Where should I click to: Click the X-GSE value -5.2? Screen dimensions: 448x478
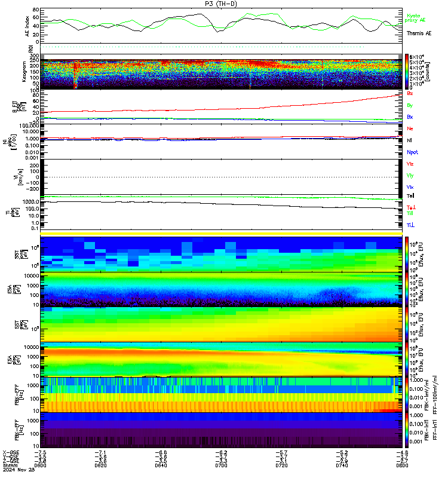(342, 453)
